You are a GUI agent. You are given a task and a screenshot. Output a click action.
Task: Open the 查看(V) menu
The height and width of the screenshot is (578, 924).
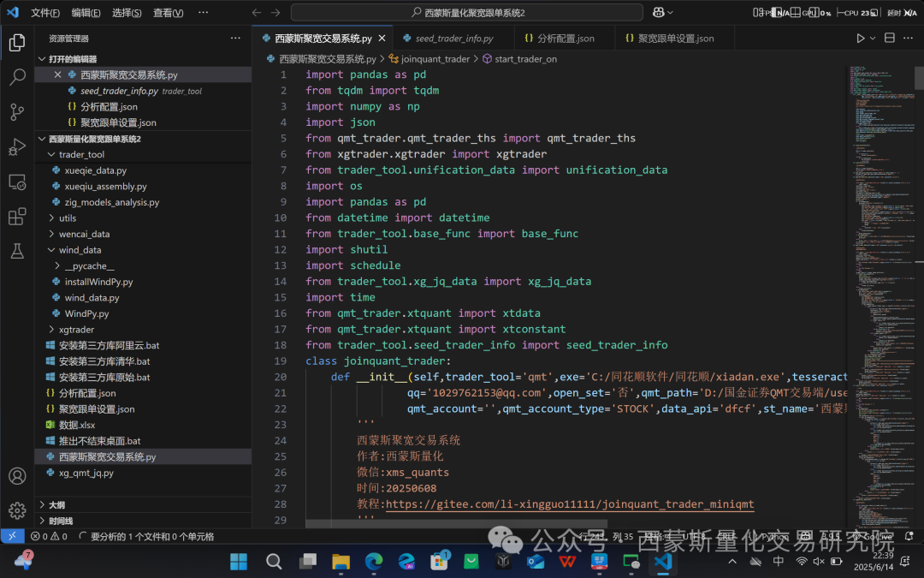click(168, 12)
